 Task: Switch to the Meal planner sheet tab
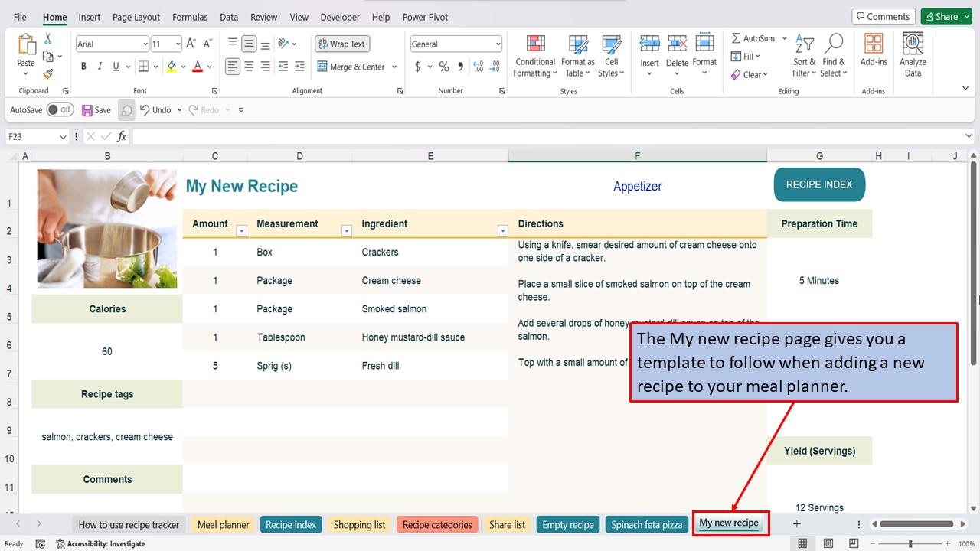[223, 524]
